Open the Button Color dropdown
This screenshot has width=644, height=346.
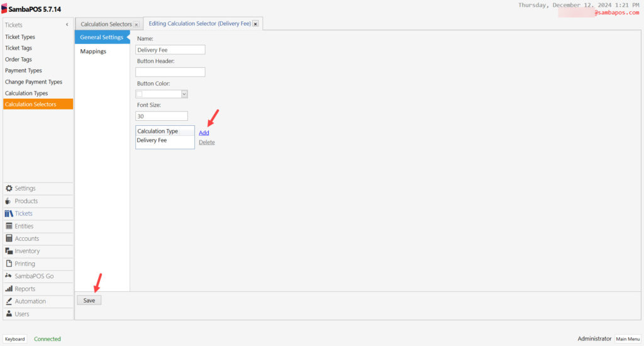(x=184, y=94)
